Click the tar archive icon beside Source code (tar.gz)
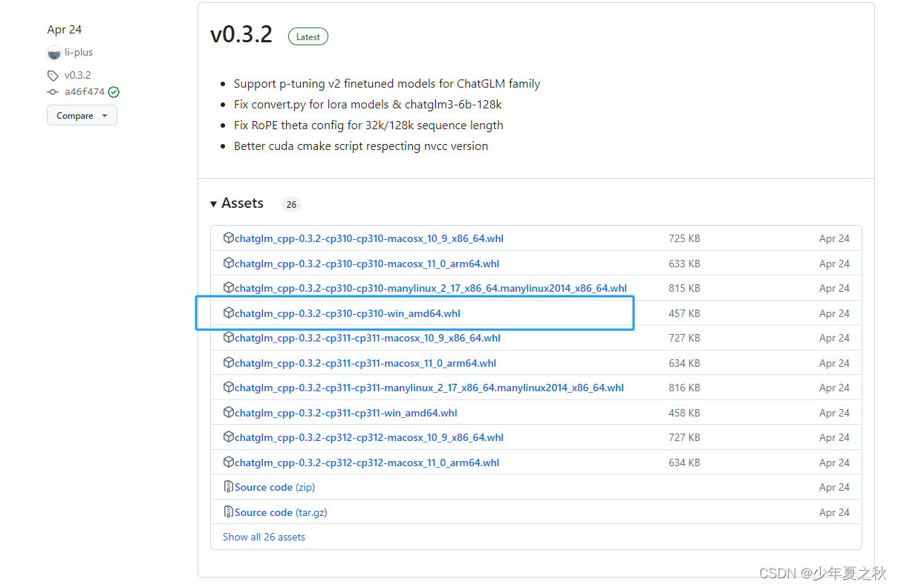898x588 pixels. coord(228,512)
